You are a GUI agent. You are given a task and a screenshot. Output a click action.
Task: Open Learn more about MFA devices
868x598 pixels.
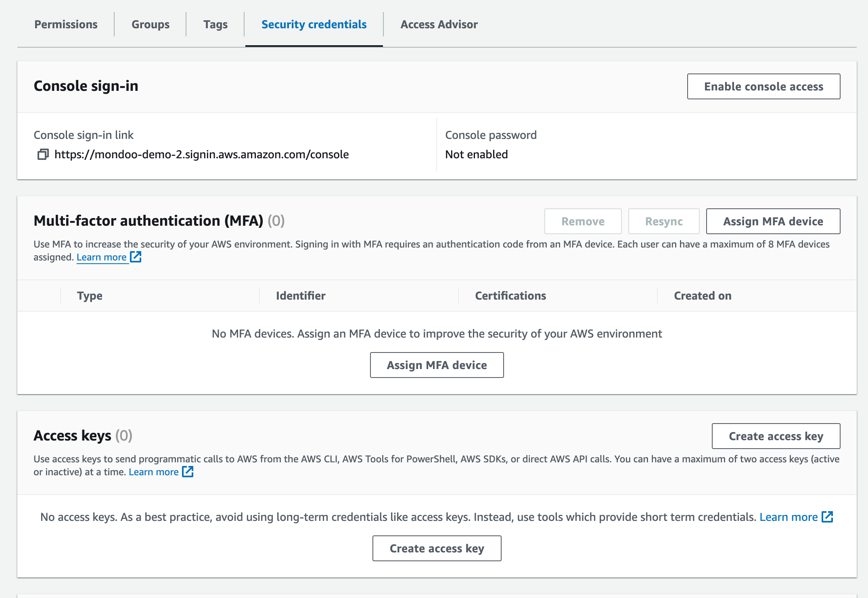point(102,257)
